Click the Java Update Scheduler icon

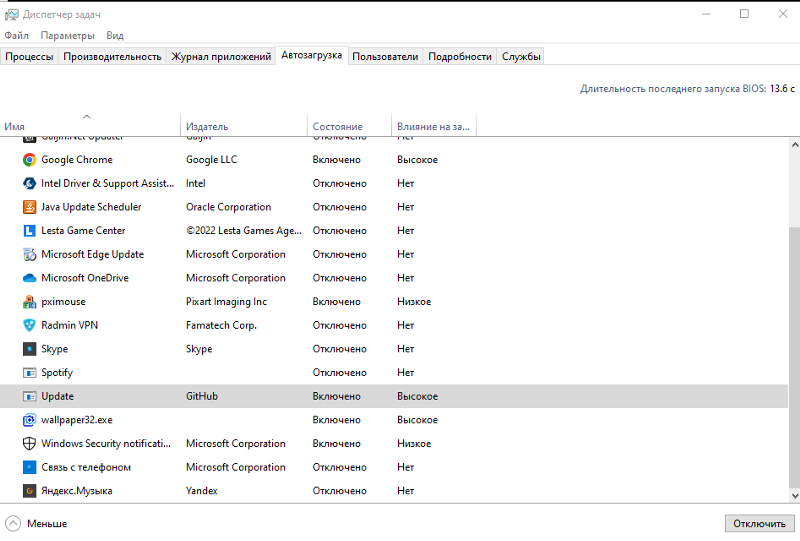point(30,207)
